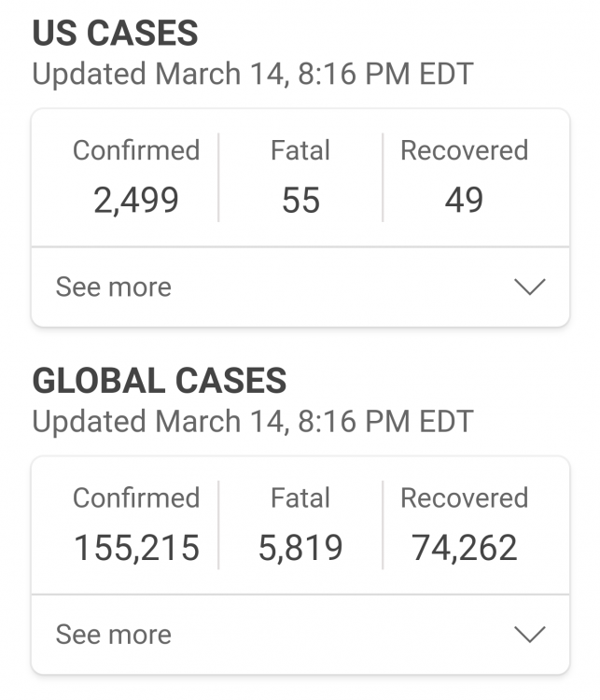The height and width of the screenshot is (700, 600).
Task: Select Global Confirmed count 155,215
Action: [136, 548]
